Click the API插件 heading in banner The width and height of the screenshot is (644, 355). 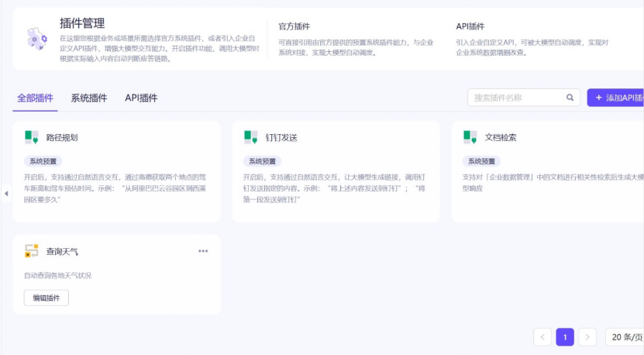470,26
